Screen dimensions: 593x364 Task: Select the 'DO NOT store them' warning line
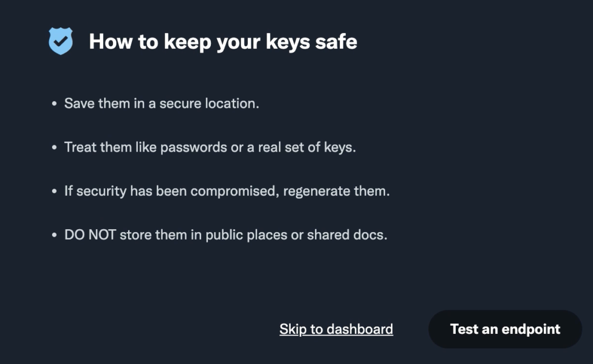tap(226, 235)
